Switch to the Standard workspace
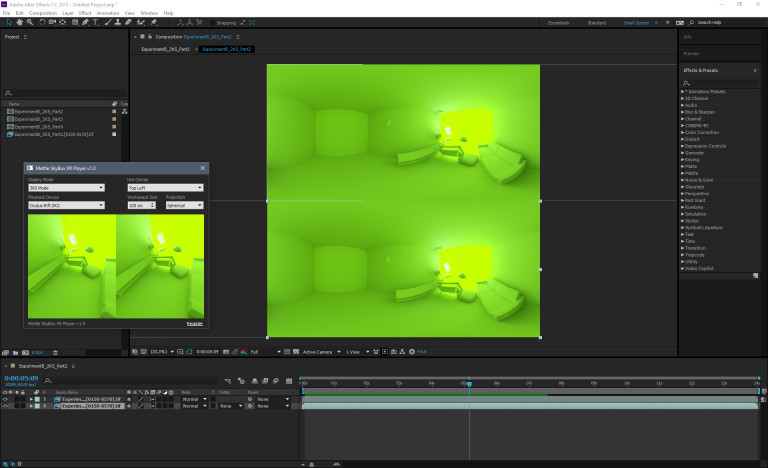 coord(596,22)
